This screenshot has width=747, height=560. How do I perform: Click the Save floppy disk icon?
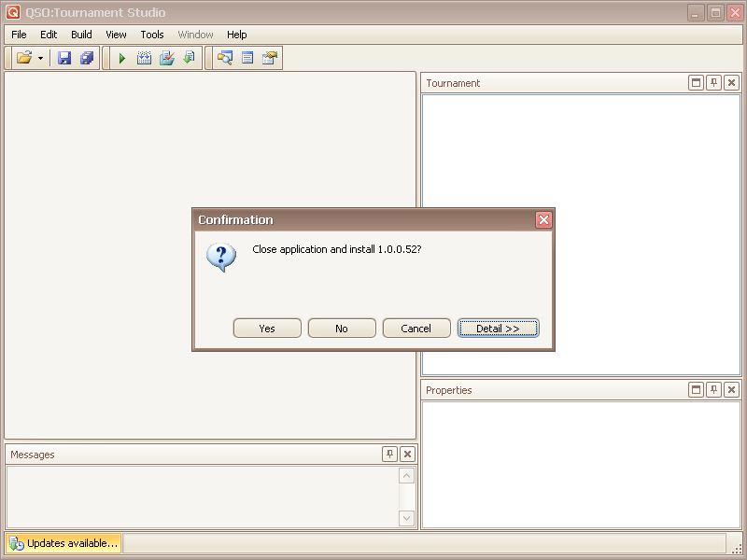(64, 58)
